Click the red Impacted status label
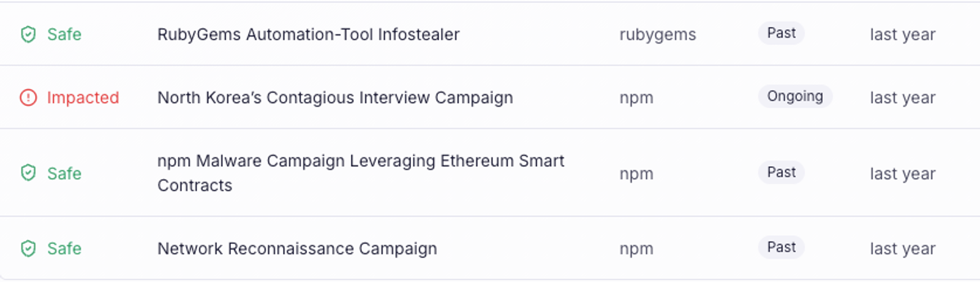Screen dimensions: 980x282 click(x=83, y=97)
